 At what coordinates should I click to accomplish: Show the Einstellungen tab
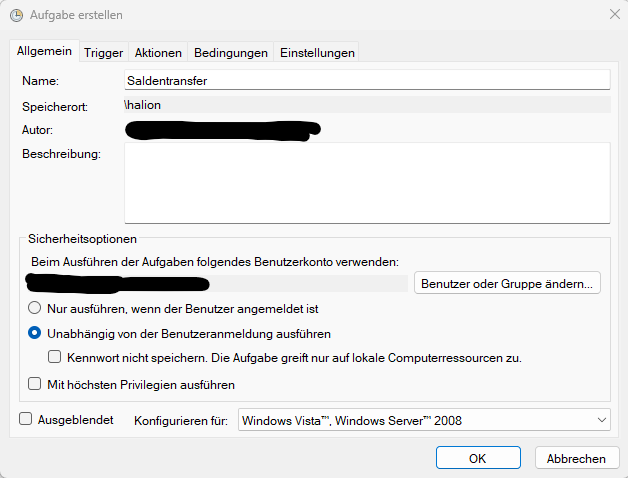click(x=316, y=52)
